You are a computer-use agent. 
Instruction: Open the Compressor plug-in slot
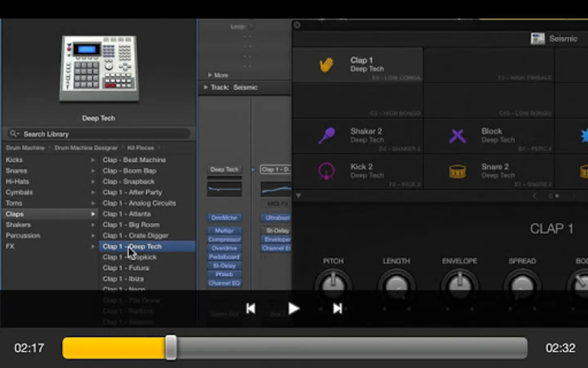(224, 239)
